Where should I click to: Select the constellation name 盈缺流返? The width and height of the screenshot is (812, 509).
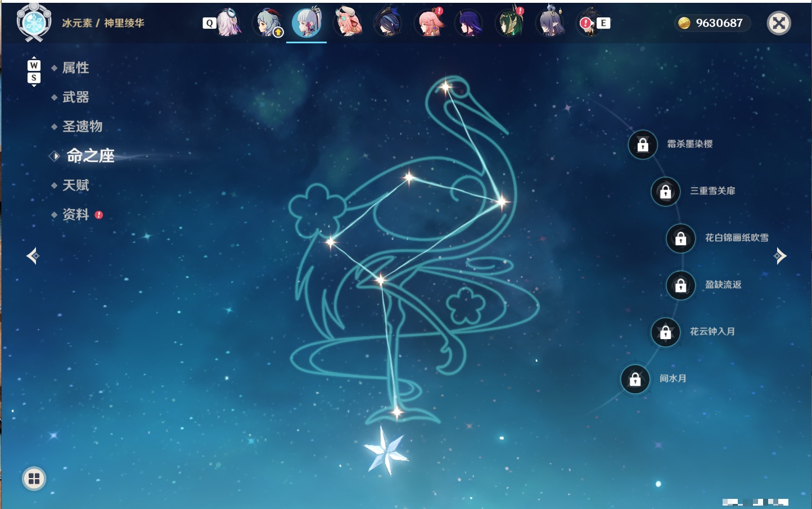(x=723, y=285)
